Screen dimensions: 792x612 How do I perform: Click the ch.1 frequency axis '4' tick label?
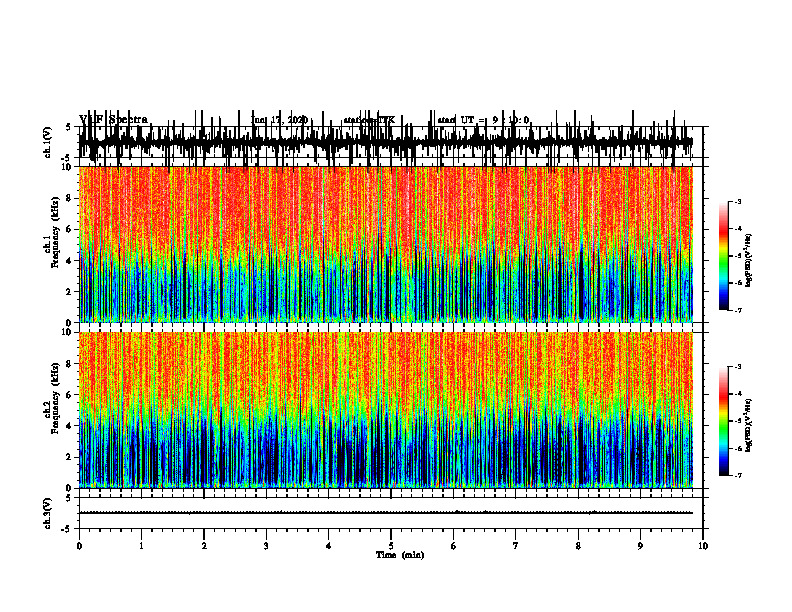(x=70, y=261)
